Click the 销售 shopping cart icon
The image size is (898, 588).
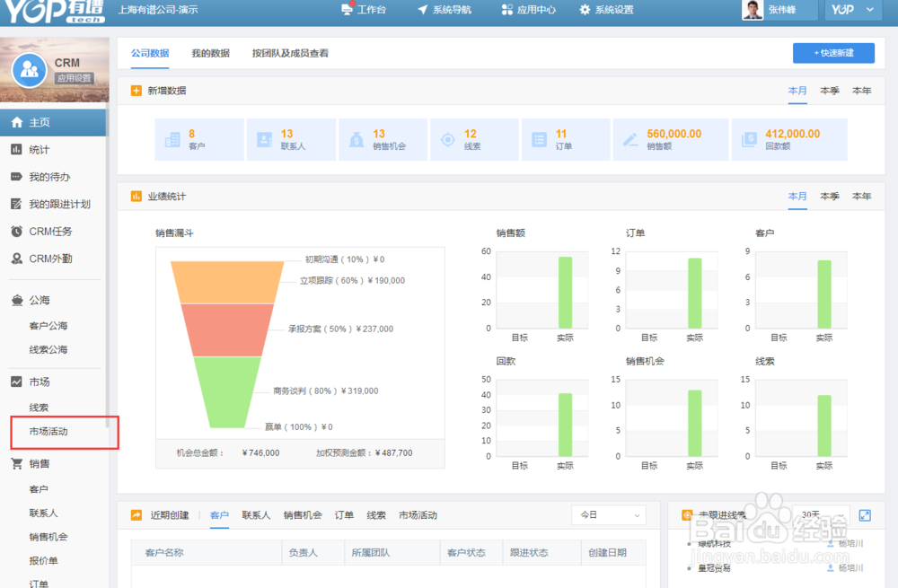[16, 464]
